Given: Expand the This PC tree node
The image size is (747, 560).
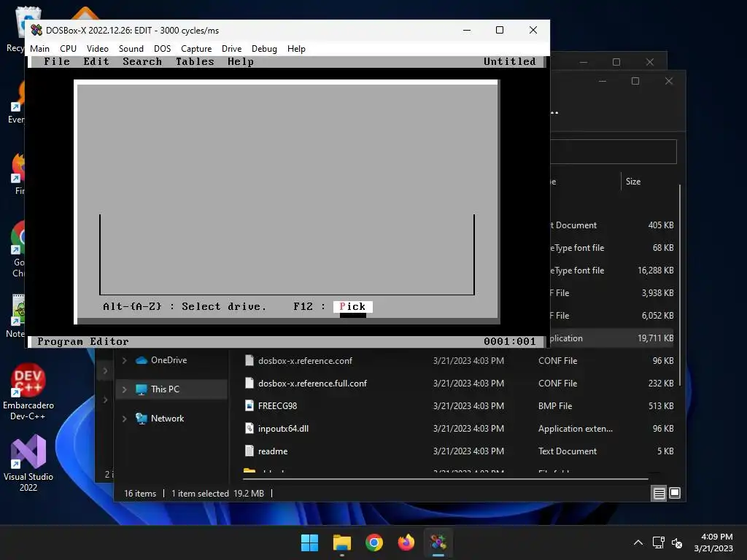Looking at the screenshot, I should [124, 389].
